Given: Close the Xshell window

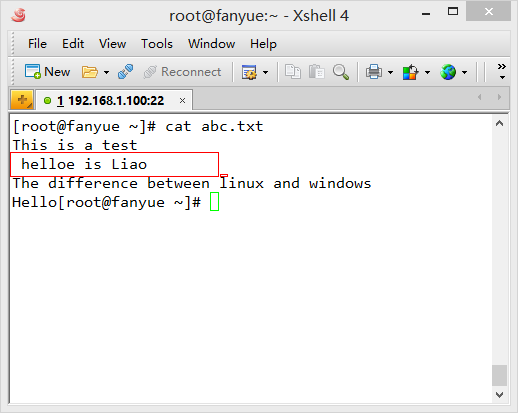Looking at the screenshot, I should tap(488, 11).
